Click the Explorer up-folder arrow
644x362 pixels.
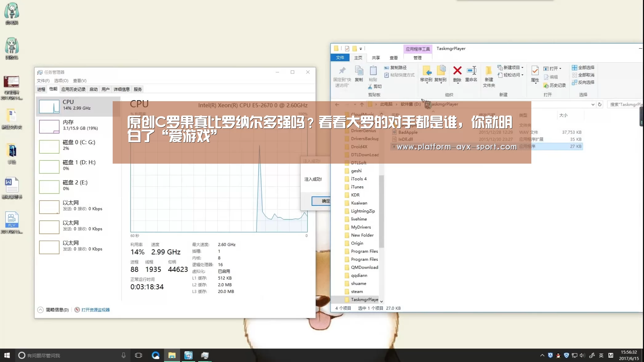[362, 105]
